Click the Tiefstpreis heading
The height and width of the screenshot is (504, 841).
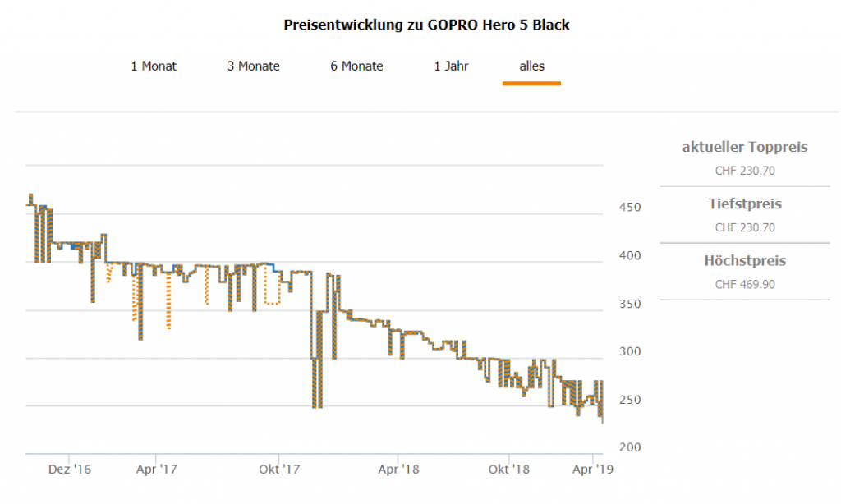(745, 204)
